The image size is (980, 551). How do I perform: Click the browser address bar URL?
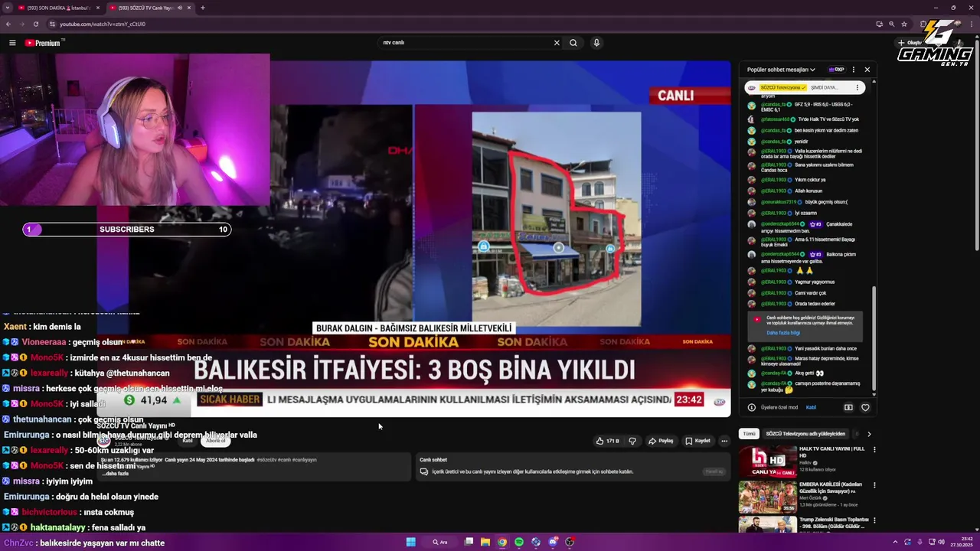[103, 24]
